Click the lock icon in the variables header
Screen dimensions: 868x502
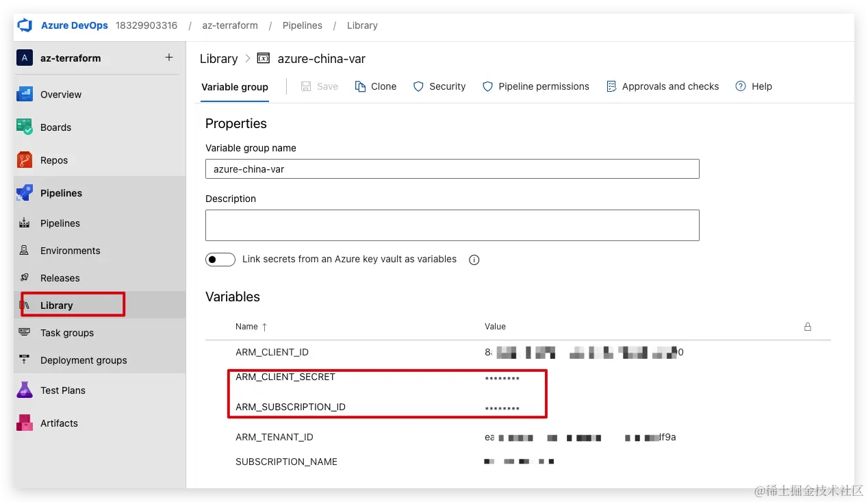[808, 327]
